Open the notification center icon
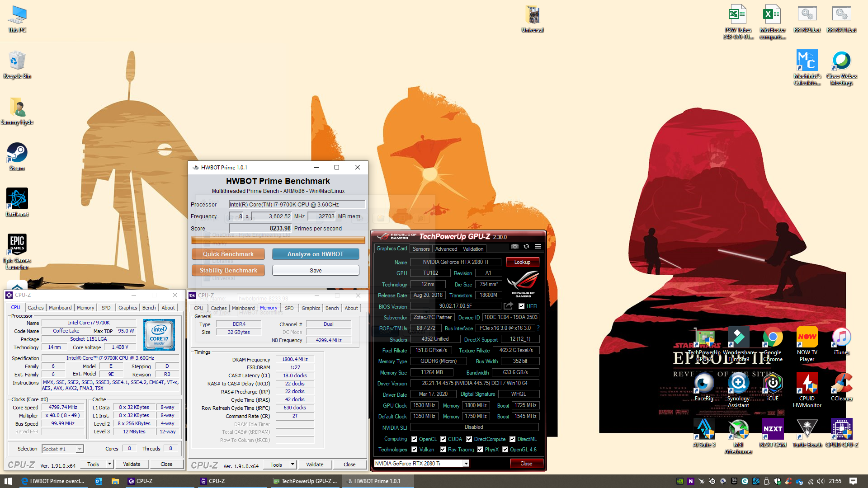Image resolution: width=868 pixels, height=488 pixels. click(853, 481)
